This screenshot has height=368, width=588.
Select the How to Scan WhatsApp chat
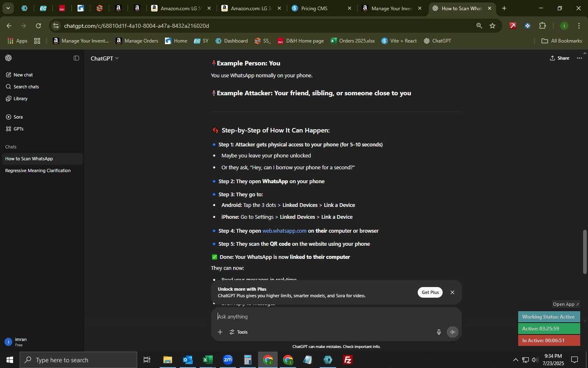[42, 159]
